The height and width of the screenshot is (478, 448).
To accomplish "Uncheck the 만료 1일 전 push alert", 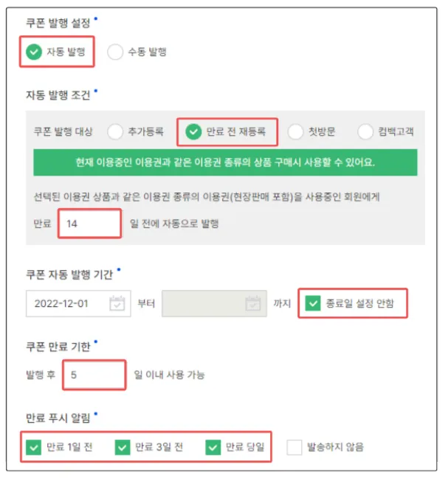I will coord(33,446).
